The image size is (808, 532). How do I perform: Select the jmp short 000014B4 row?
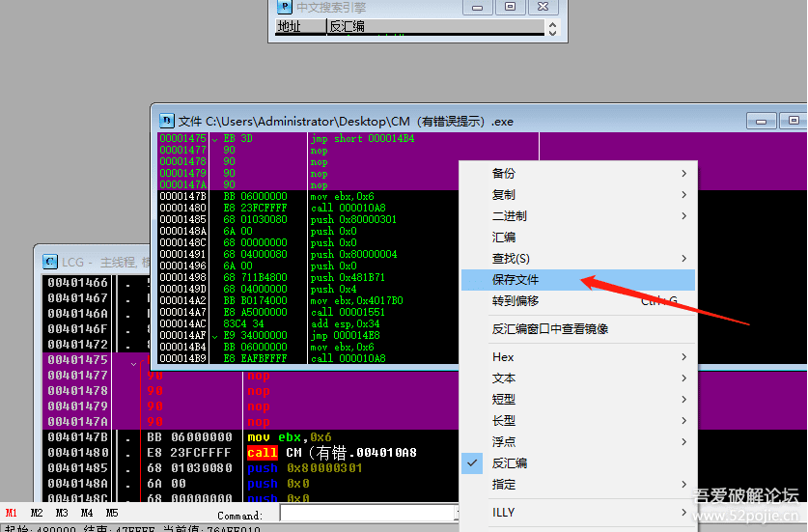[x=348, y=138]
